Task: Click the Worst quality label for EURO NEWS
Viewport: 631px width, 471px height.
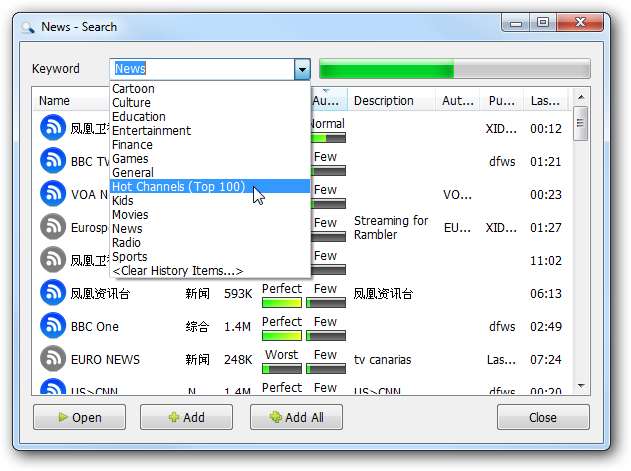Action: 282,355
